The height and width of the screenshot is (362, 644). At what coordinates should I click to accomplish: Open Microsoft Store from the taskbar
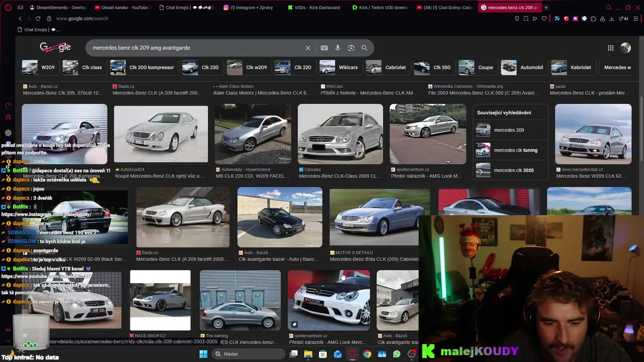click(323, 354)
